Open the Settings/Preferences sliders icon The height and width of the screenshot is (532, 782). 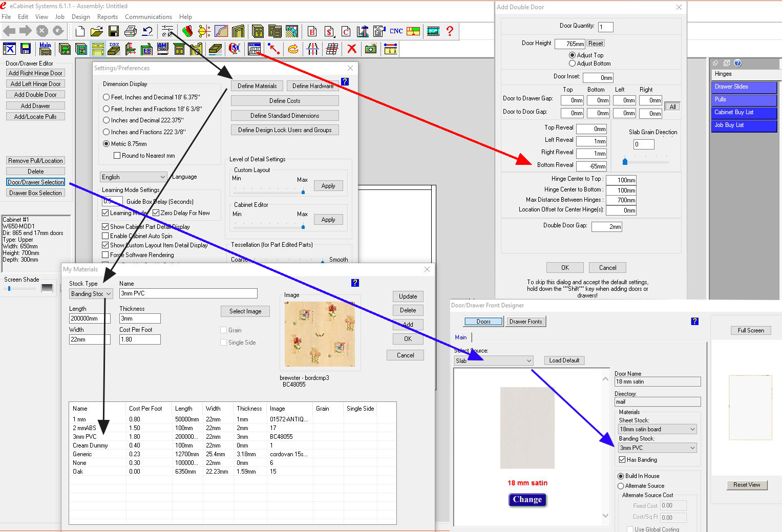click(167, 31)
